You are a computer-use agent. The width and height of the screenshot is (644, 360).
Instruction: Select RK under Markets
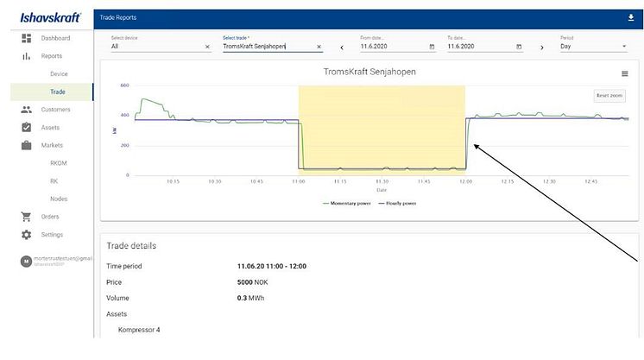[x=54, y=181]
